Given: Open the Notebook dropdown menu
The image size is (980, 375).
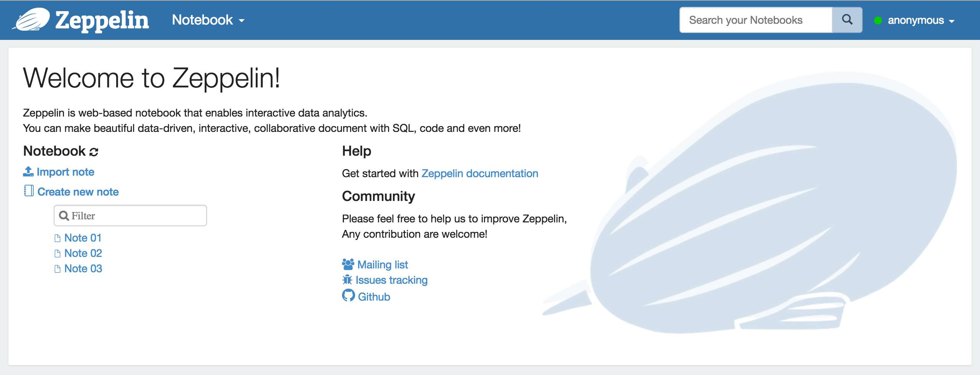Looking at the screenshot, I should [208, 20].
